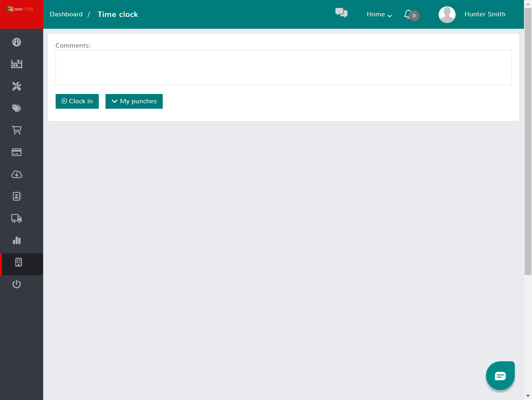Select the wrench and screwdriver tools icon

click(x=17, y=86)
